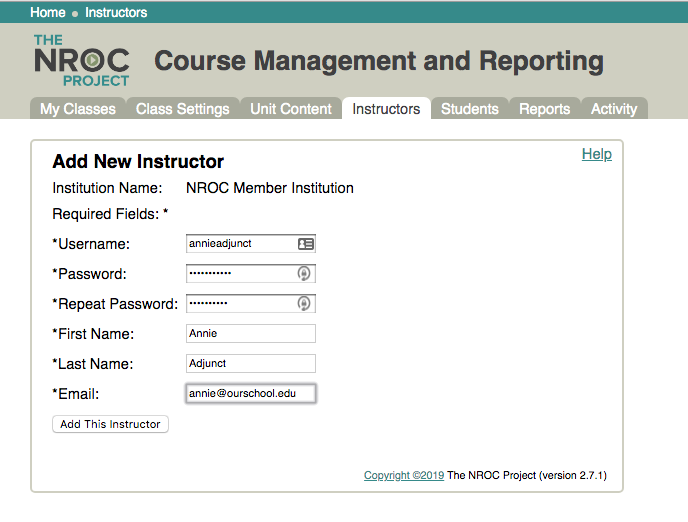This screenshot has width=688, height=522.
Task: Switch to the Class Settings tab
Action: coord(183,108)
